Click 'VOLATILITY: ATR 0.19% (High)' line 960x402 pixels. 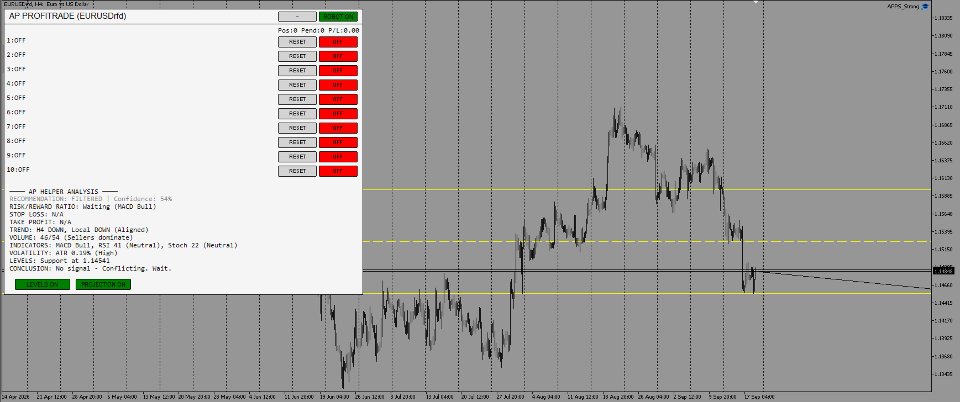[x=66, y=253]
